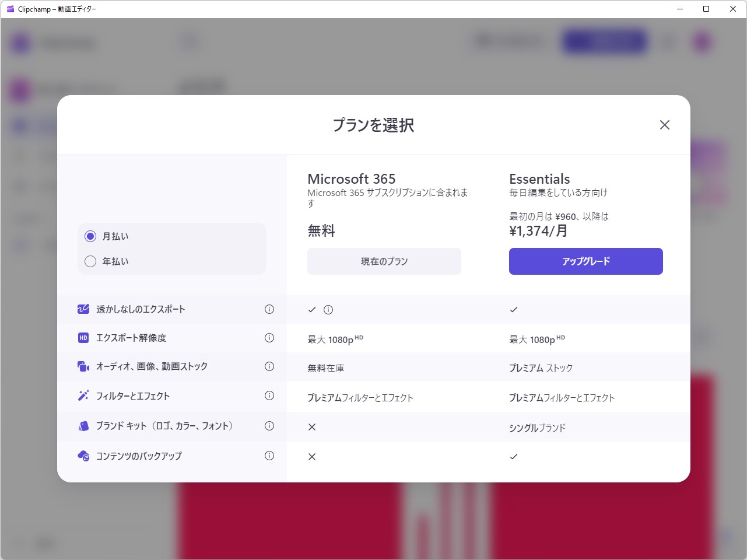This screenshot has height=560, width=747.
Task: Open the info tooltip for コンテンツのバックアップ
Action: click(x=269, y=456)
